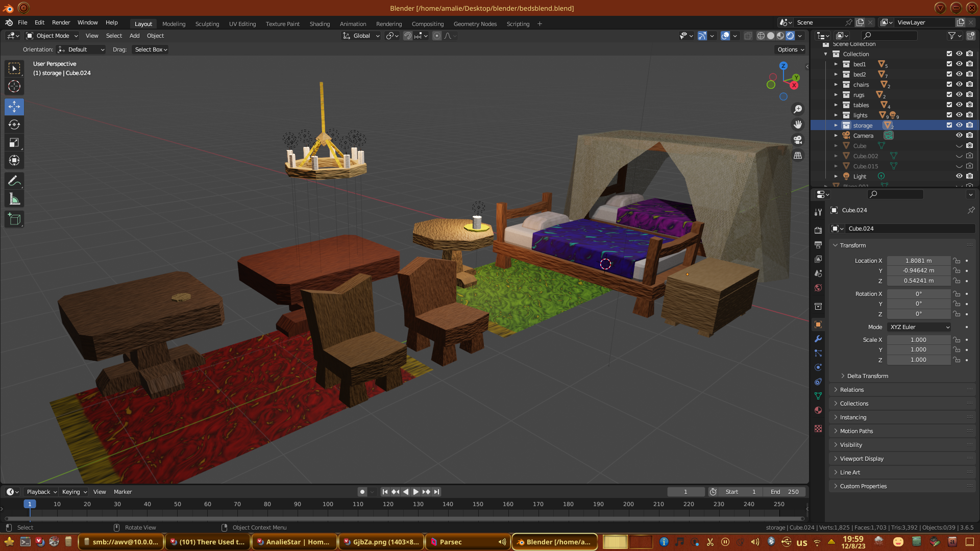Open the Object Mode dropdown
The height and width of the screenshot is (551, 980).
coord(52,36)
